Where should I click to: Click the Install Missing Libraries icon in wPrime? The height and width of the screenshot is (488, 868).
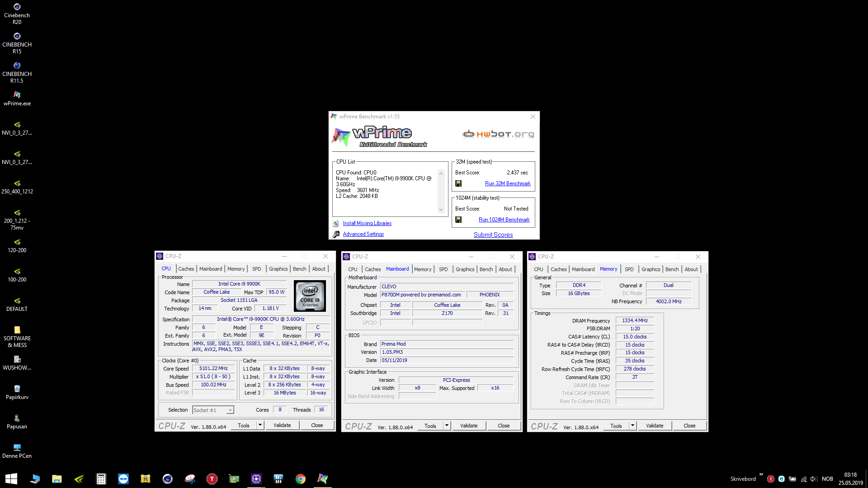point(336,223)
